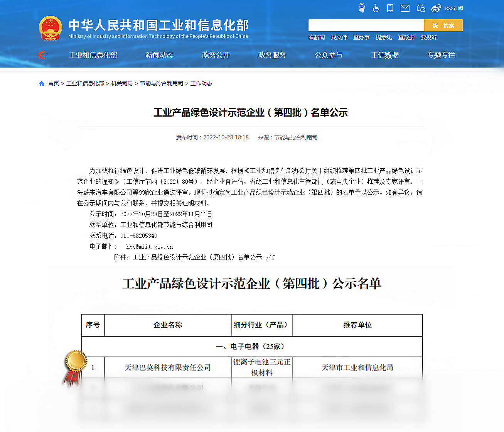Click the 找文件 quick link

[x=339, y=37]
